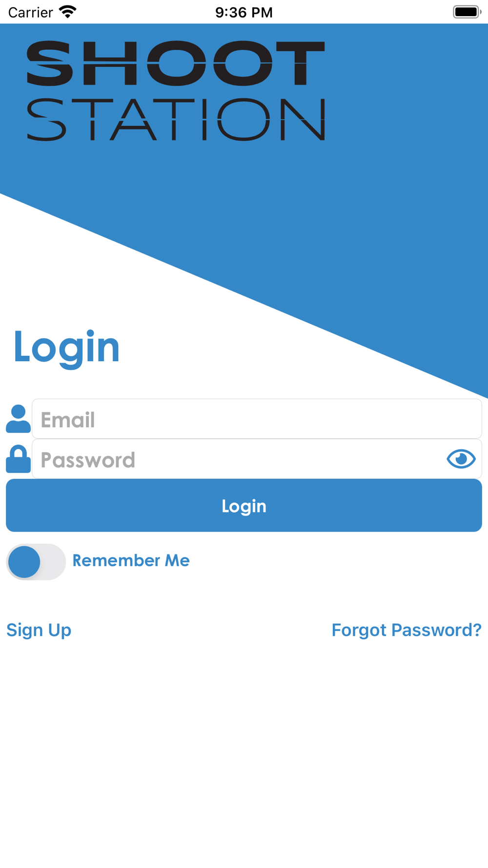
Task: Click the large Login heading
Action: 66,348
